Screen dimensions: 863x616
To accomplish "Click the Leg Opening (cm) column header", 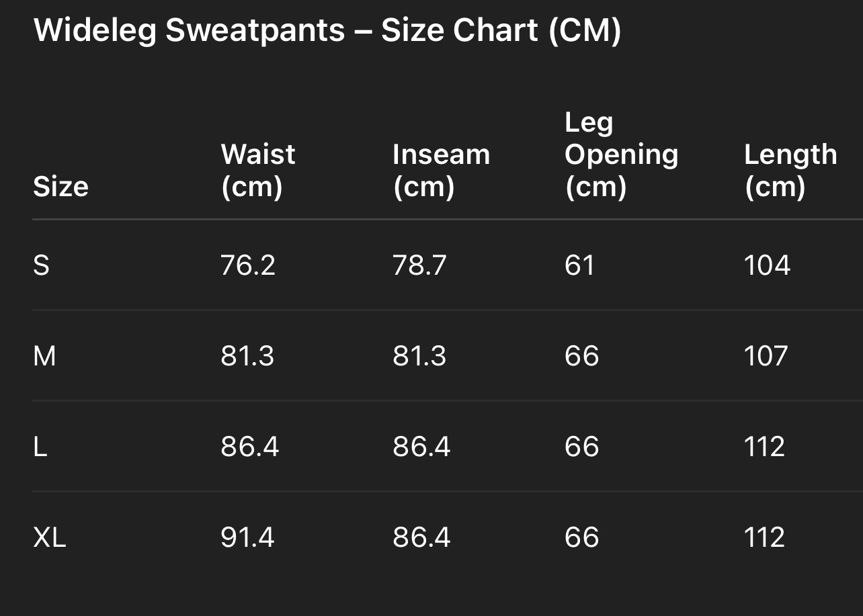I will (x=621, y=155).
